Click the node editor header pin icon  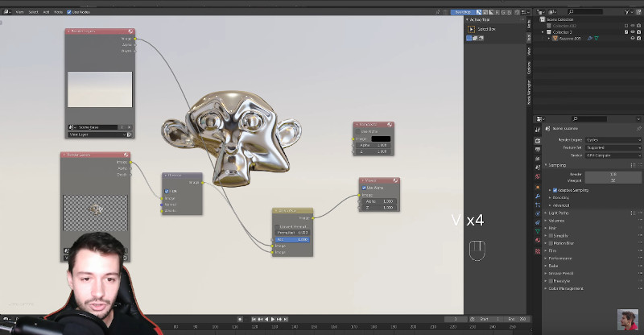438,12
